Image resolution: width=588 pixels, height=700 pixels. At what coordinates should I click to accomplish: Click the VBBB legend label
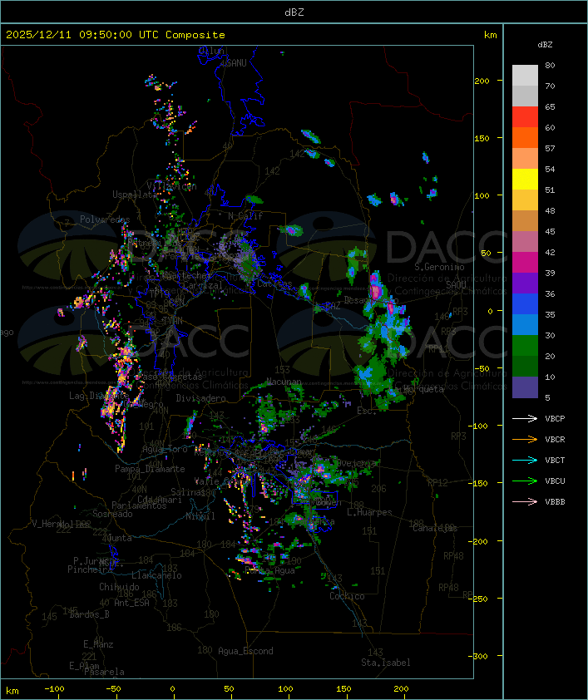(x=555, y=502)
